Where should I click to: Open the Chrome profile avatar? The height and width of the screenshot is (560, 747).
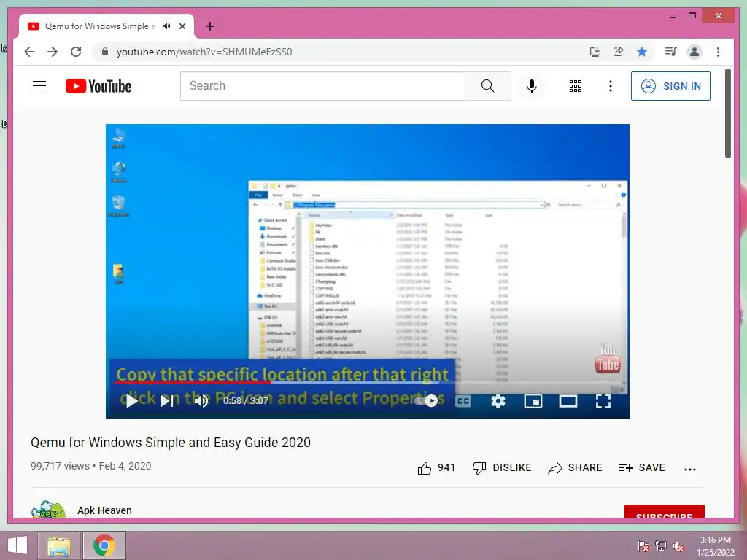point(694,52)
